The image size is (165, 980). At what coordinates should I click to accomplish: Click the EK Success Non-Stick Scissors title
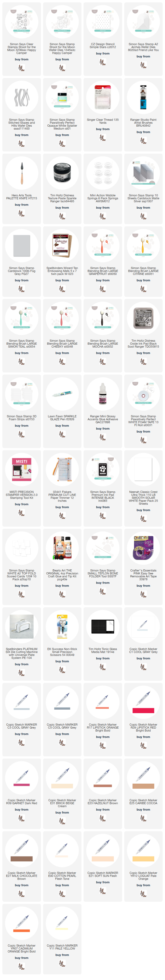coord(62,652)
